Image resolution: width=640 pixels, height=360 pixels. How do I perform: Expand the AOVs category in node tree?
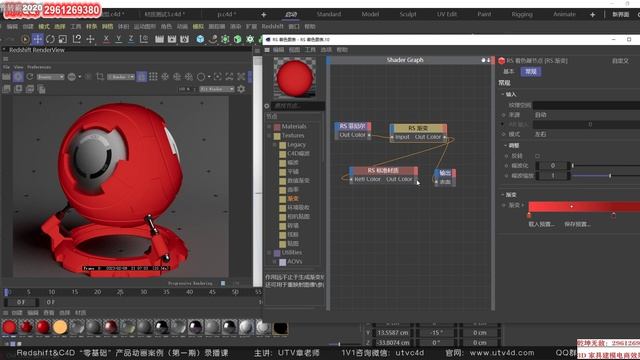275,262
